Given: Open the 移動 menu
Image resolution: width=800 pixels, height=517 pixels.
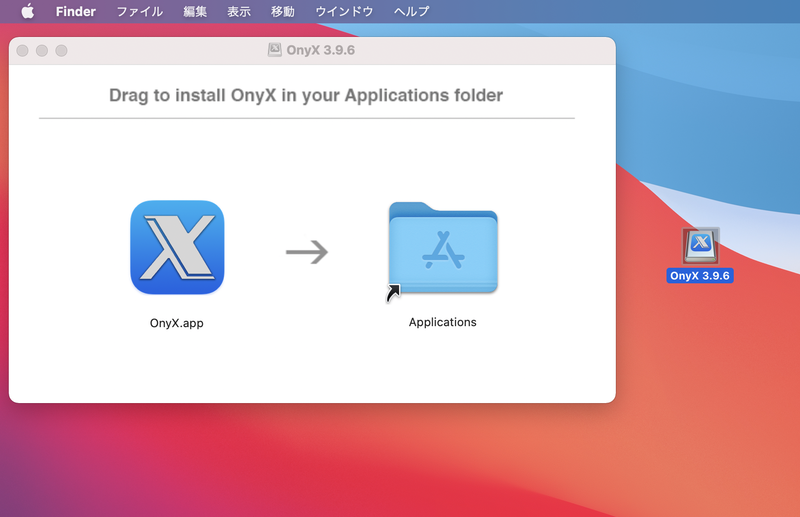Looking at the screenshot, I should click(x=283, y=11).
